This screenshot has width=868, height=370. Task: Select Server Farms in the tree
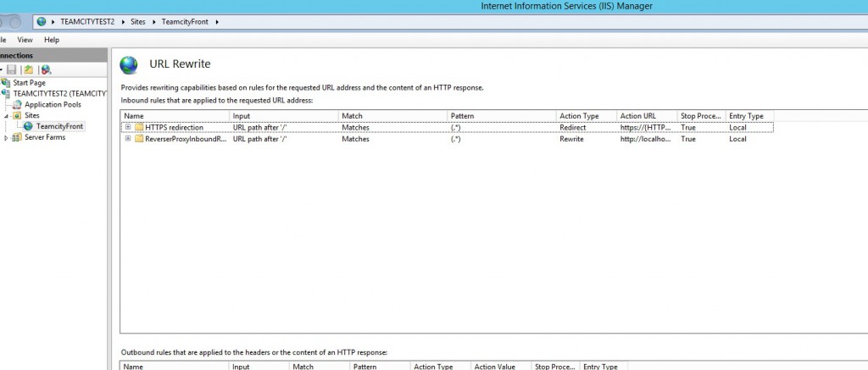click(45, 137)
